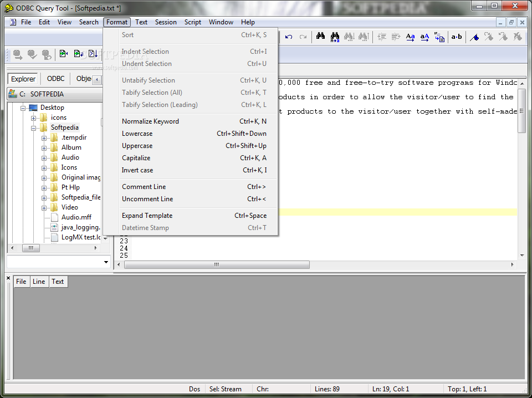Click the Rollback session icon
Viewport: 532px width, 398px height.
[47, 54]
